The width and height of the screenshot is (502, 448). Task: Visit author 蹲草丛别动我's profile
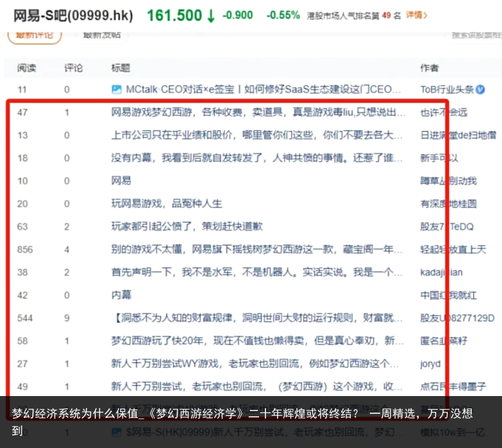point(448,181)
